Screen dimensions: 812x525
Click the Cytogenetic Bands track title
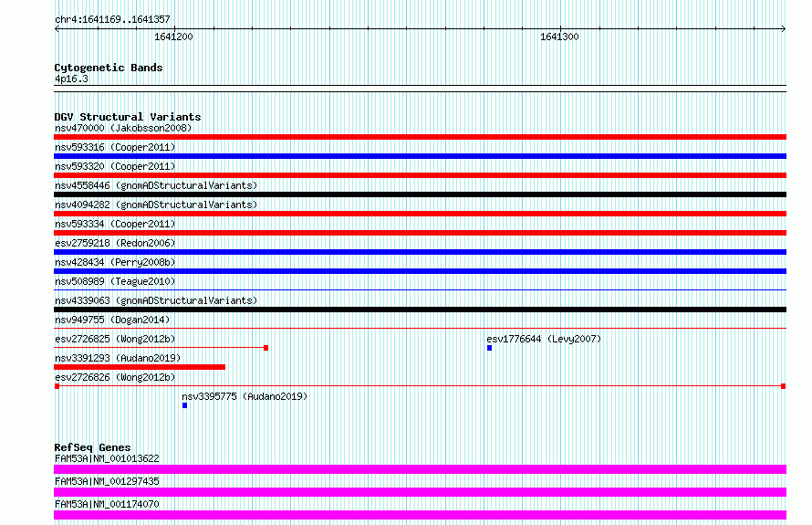(109, 68)
